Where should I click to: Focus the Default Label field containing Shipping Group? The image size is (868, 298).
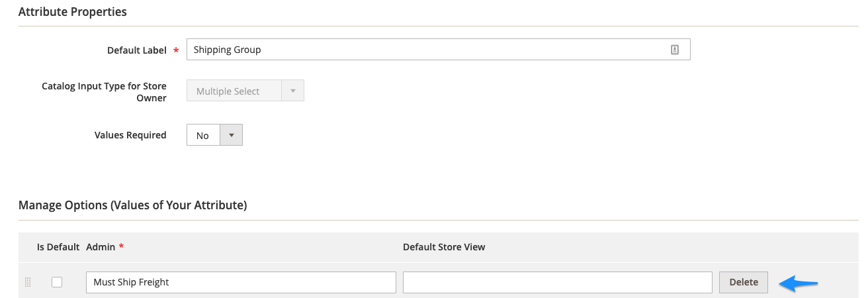(x=423, y=50)
